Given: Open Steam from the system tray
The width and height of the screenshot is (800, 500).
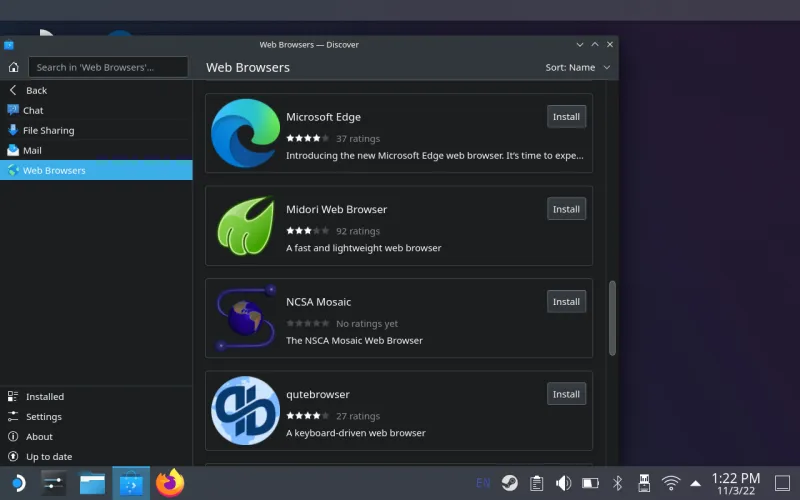Looking at the screenshot, I should tap(510, 483).
